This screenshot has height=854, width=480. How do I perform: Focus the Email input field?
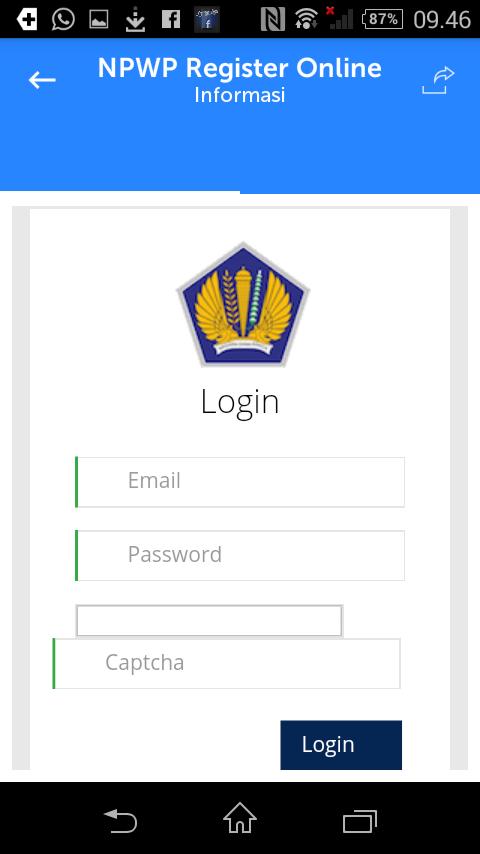240,482
